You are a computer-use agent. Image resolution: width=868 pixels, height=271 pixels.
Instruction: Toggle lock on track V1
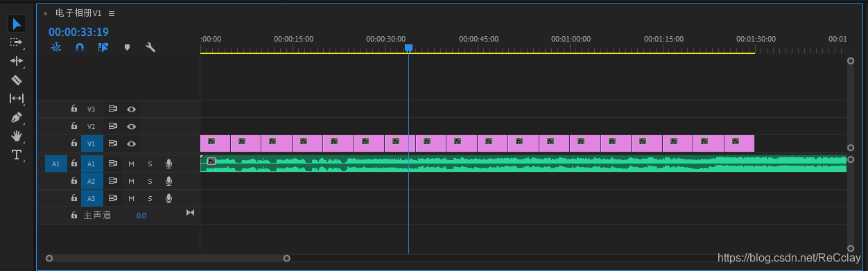click(x=73, y=143)
